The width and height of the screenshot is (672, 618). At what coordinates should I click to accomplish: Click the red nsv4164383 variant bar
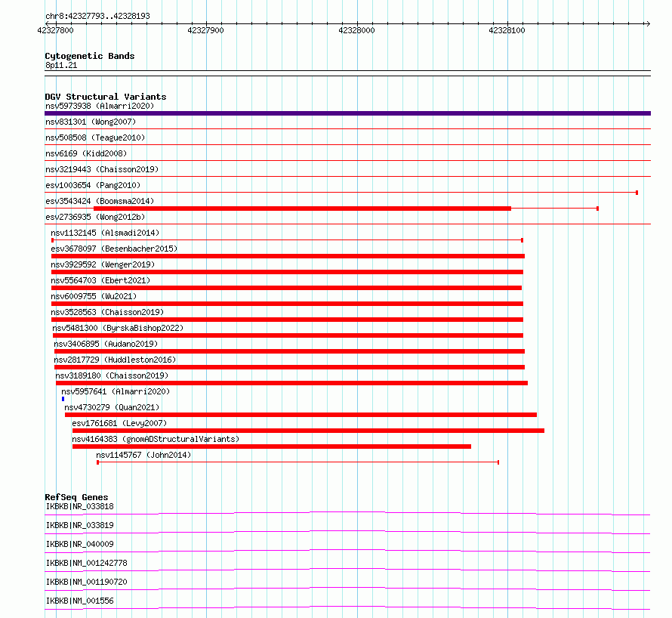click(272, 447)
